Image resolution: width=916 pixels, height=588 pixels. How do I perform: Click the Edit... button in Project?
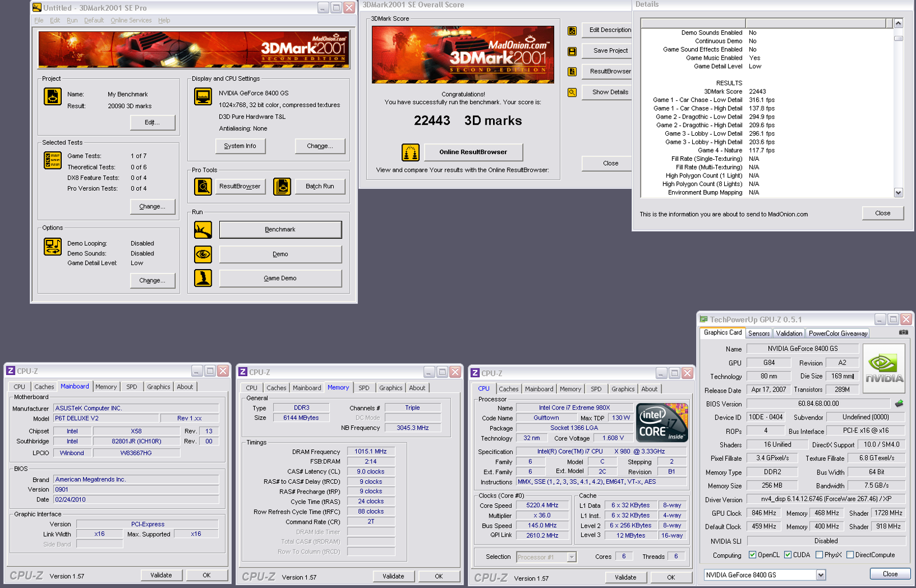tap(152, 123)
